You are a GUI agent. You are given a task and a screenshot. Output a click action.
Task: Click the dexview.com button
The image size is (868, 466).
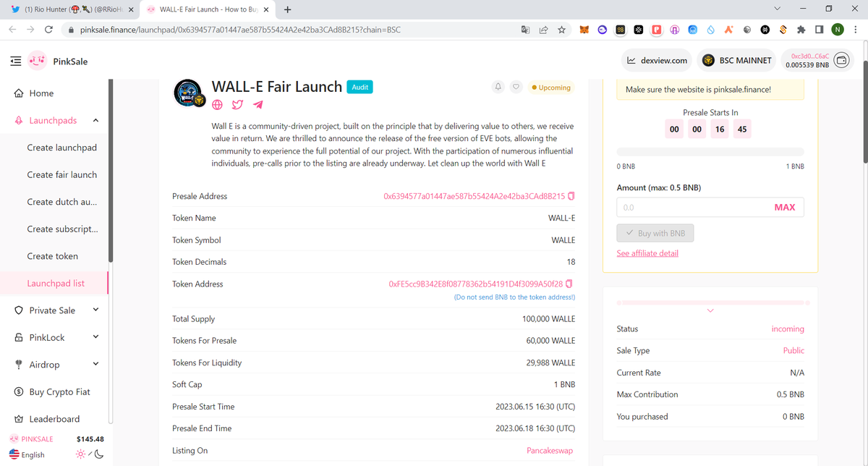658,61
